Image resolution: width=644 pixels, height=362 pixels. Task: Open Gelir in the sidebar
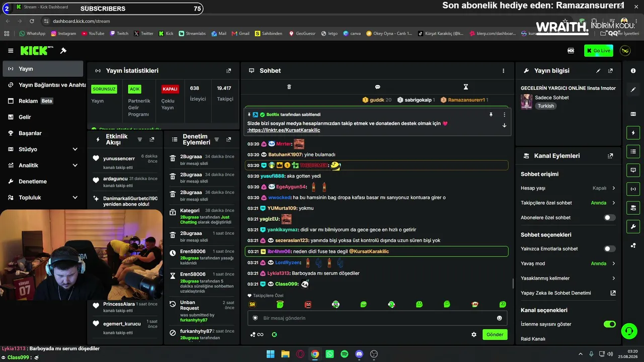click(x=43, y=117)
